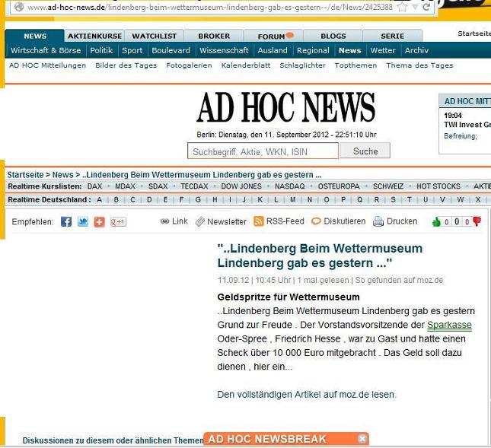Open Schlaglichter link
This screenshot has height=448, width=491.
click(302, 65)
